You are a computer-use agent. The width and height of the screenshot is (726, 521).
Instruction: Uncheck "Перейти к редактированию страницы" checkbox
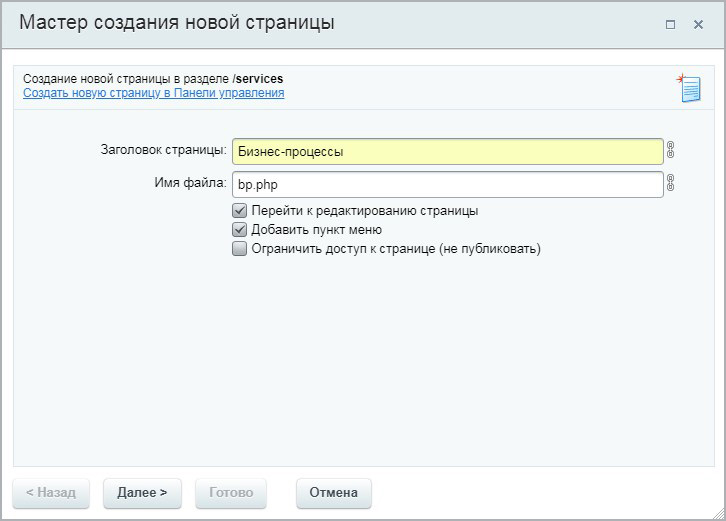(239, 211)
